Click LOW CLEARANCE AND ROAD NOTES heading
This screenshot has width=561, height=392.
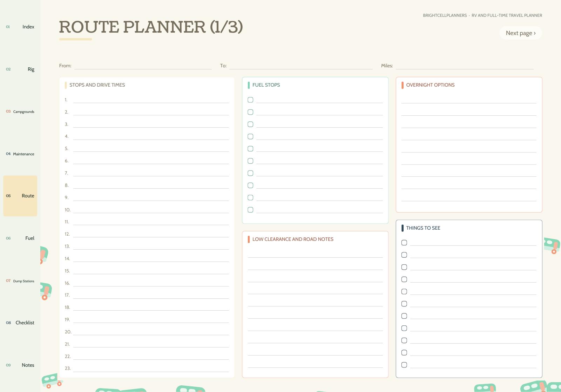click(293, 239)
